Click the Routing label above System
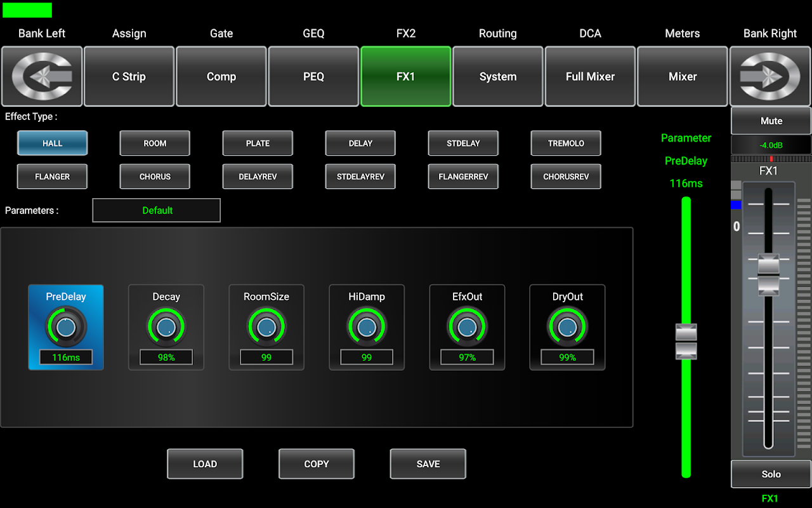812x508 pixels. click(x=498, y=34)
